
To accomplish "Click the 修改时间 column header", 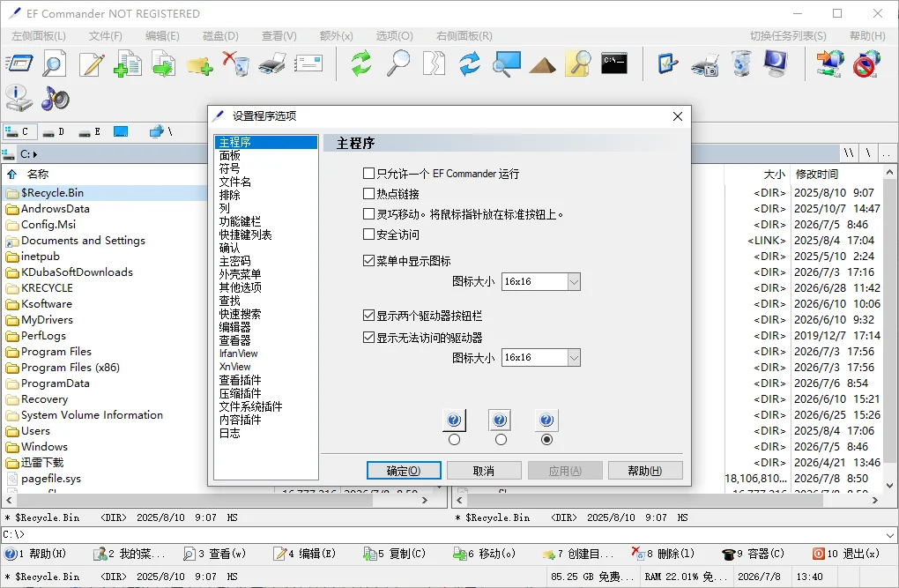I will (816, 174).
